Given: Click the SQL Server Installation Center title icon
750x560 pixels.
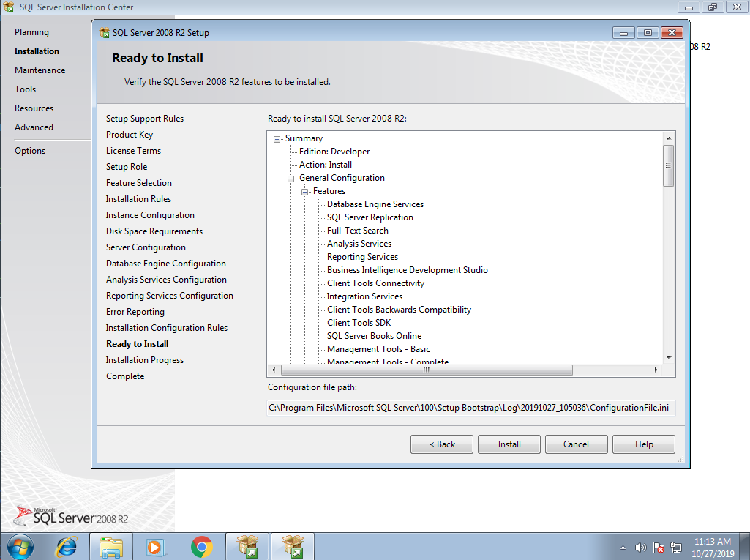Looking at the screenshot, I should [x=9, y=7].
